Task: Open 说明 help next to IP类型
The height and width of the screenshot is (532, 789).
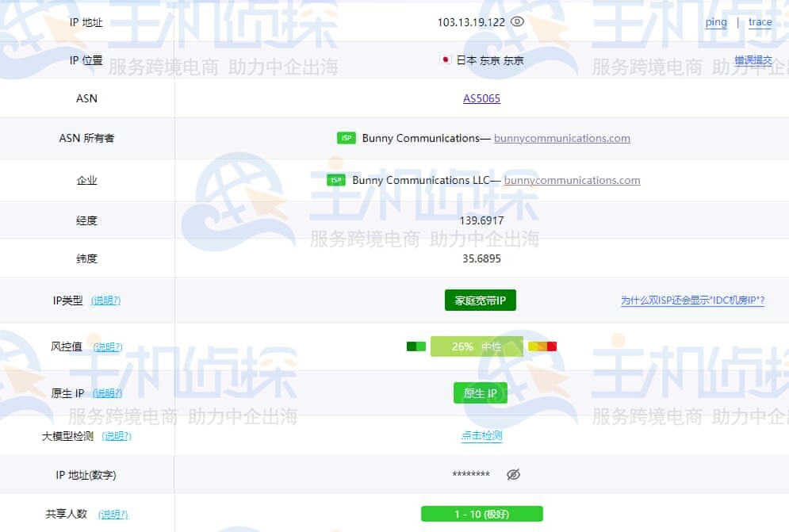Action: pos(106,300)
